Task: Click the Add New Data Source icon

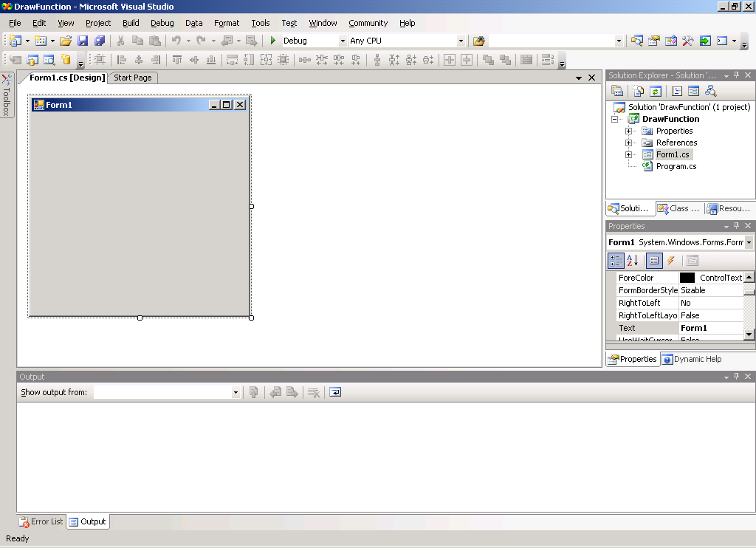Action: pos(66,60)
